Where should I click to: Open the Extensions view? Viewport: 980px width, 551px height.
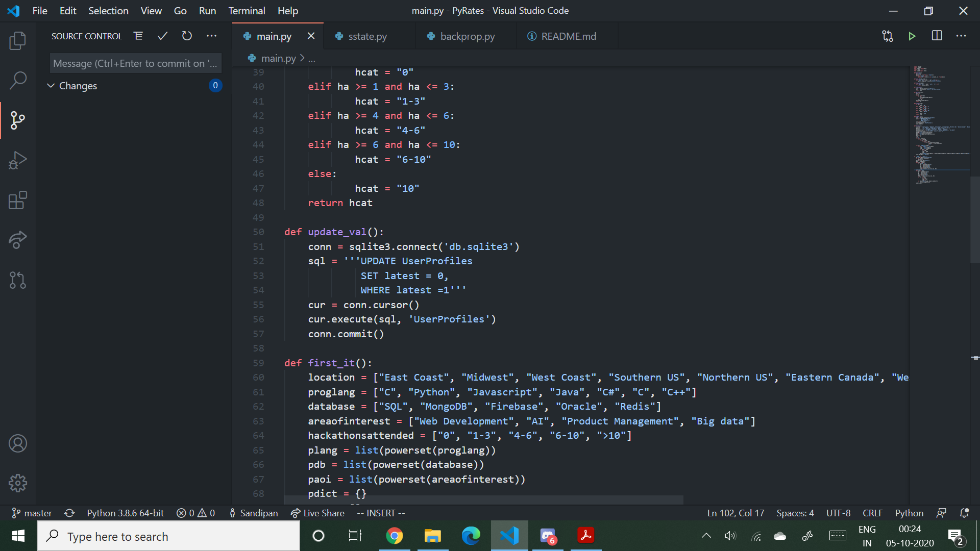pyautogui.click(x=17, y=200)
